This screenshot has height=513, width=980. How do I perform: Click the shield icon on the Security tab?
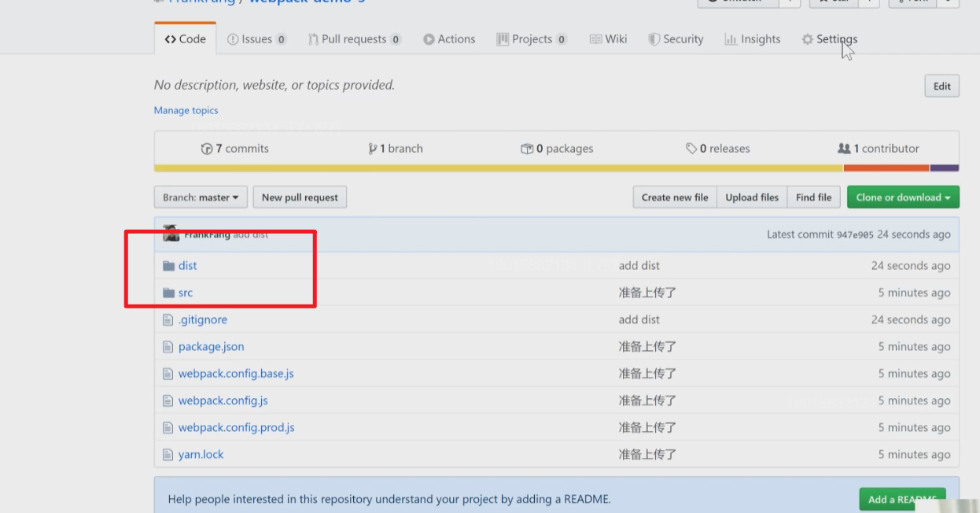[x=654, y=39]
